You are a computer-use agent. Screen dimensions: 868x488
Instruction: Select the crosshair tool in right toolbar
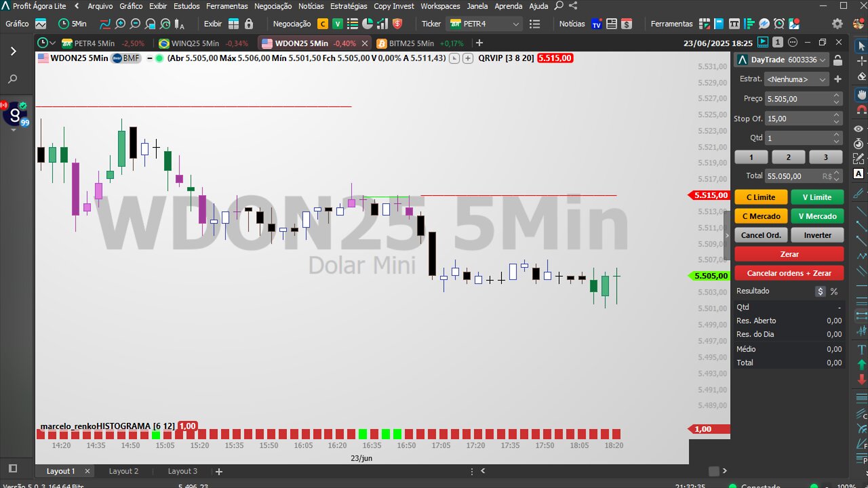pos(861,61)
